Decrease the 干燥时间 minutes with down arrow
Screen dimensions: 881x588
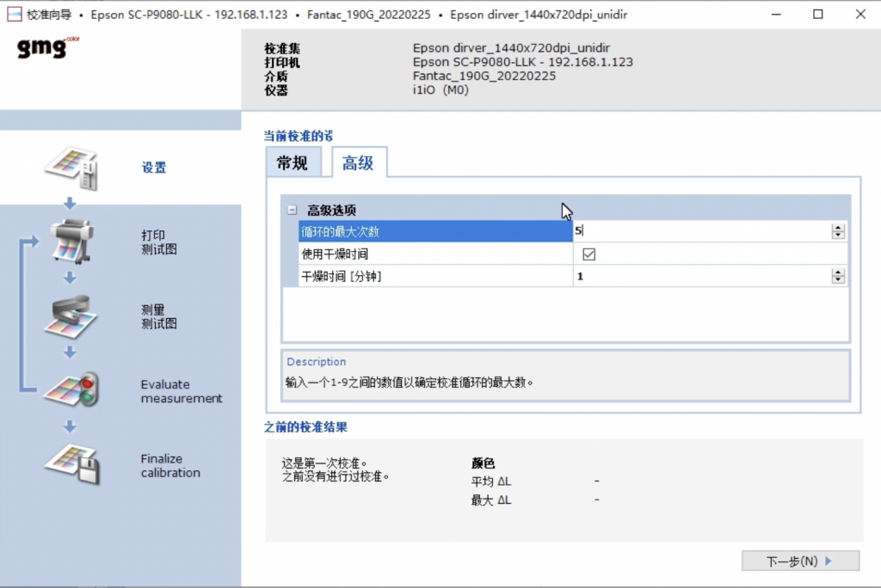point(837,279)
